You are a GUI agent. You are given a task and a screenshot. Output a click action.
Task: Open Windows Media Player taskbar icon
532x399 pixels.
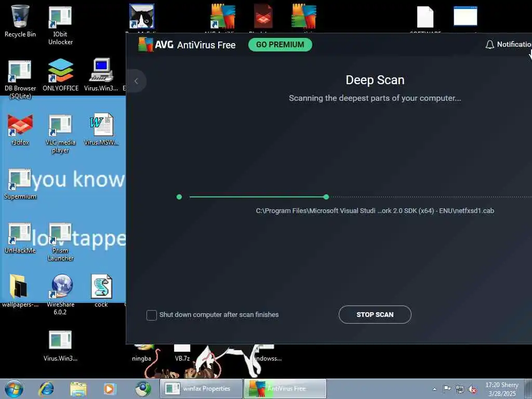[x=110, y=389]
